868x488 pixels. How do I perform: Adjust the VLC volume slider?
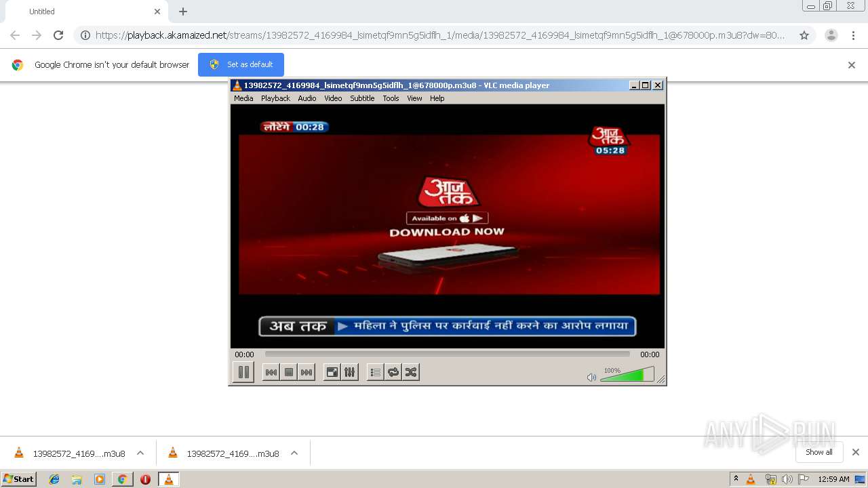coord(627,374)
